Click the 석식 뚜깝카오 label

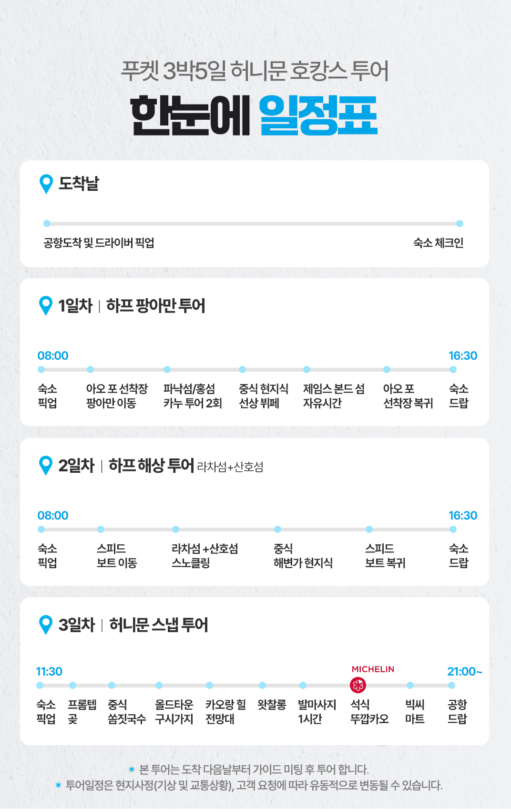pyautogui.click(x=369, y=712)
